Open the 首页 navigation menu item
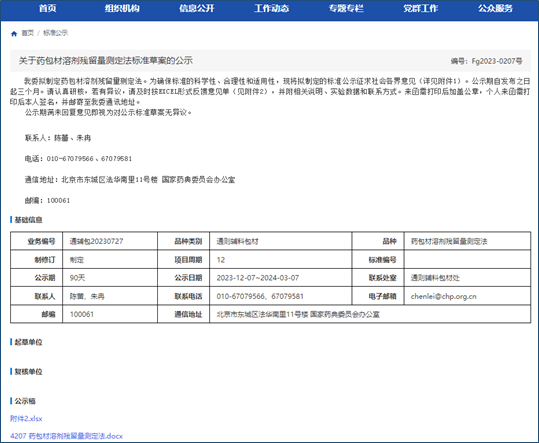539x443 pixels. (x=47, y=8)
